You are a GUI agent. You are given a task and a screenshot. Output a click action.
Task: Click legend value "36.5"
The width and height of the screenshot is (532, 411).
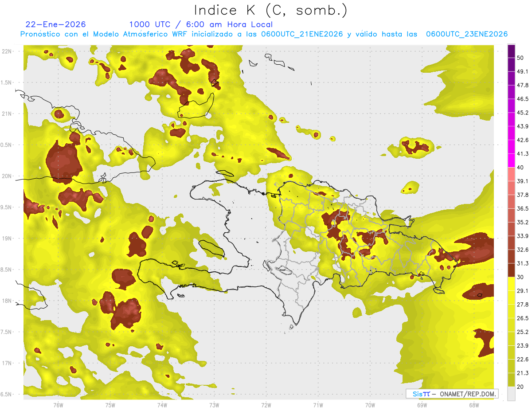522,208
